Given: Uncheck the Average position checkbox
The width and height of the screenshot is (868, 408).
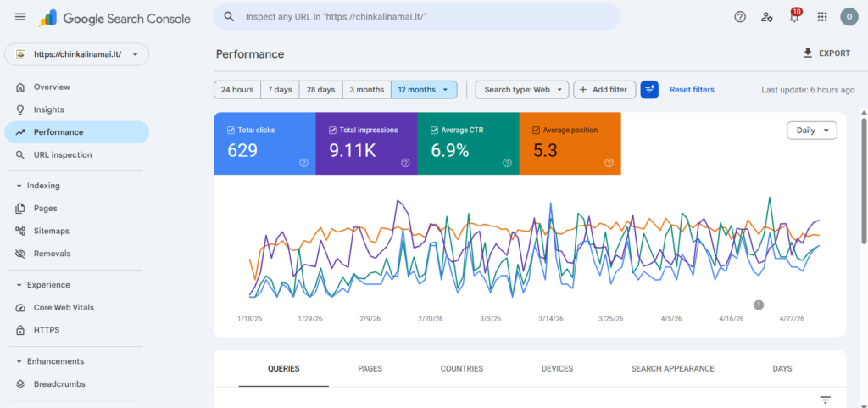Looking at the screenshot, I should [537, 130].
